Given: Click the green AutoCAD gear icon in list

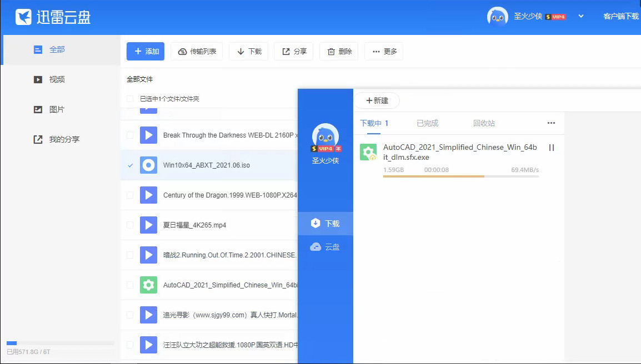Looking at the screenshot, I should [x=148, y=285].
